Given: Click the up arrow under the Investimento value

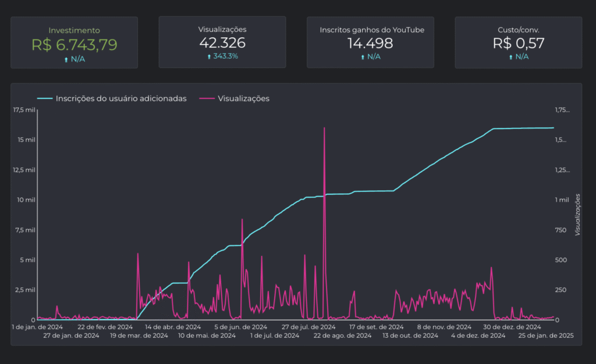Looking at the screenshot, I should [66, 59].
